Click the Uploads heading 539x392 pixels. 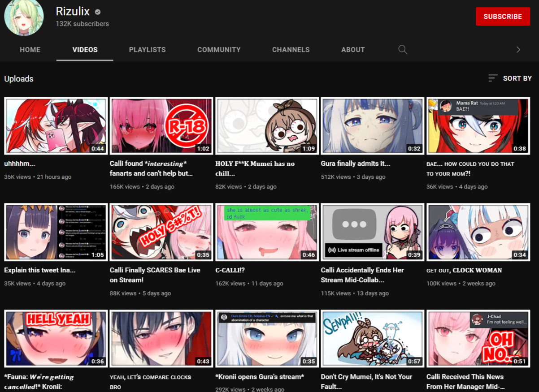19,79
